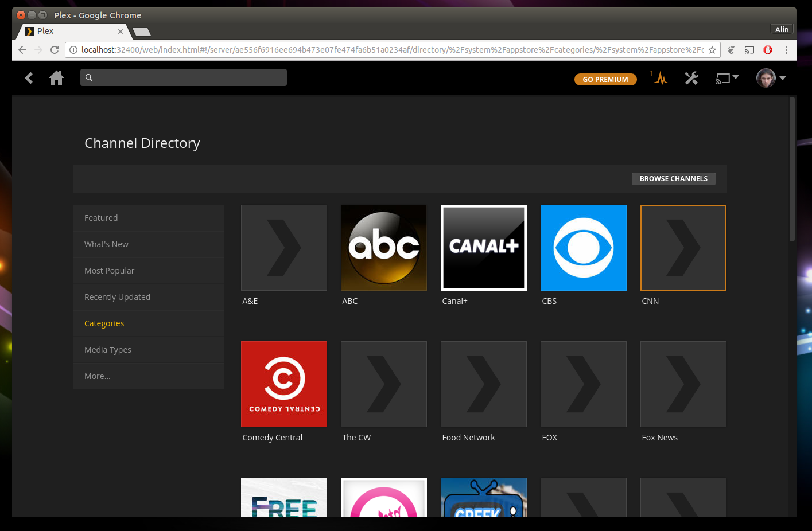Click the Channel Directory heading
This screenshot has width=812, height=531.
(x=142, y=143)
